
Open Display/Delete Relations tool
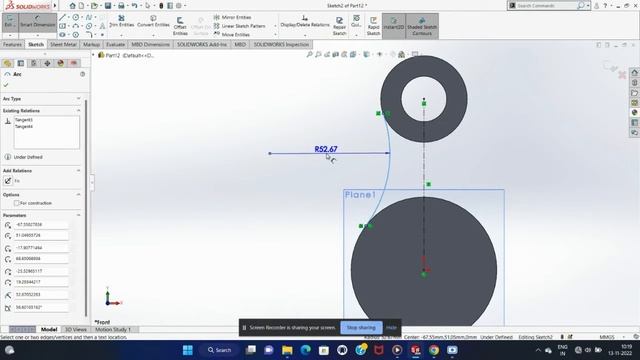pos(305,21)
